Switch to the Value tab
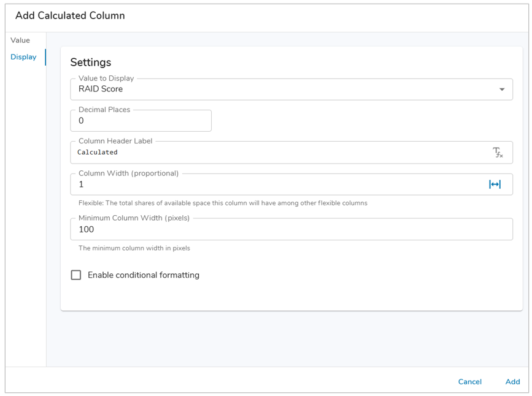 tap(20, 40)
